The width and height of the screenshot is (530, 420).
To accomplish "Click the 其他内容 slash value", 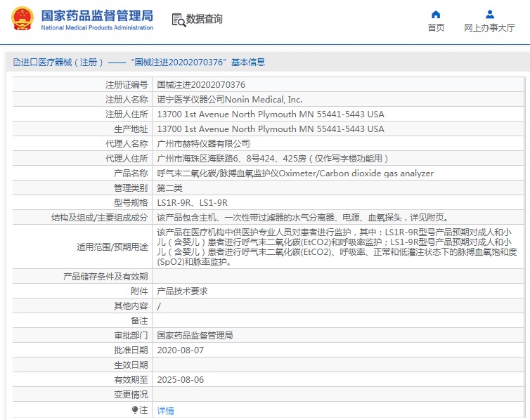I will [159, 306].
